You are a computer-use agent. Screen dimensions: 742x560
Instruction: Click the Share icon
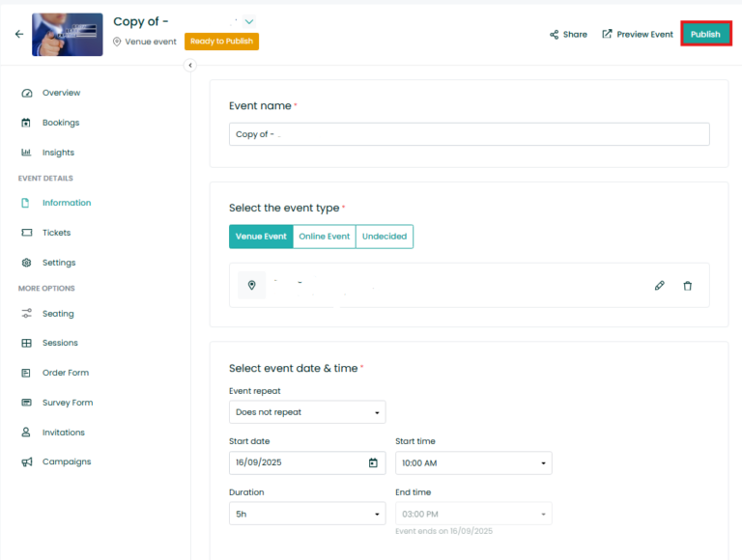(x=555, y=35)
